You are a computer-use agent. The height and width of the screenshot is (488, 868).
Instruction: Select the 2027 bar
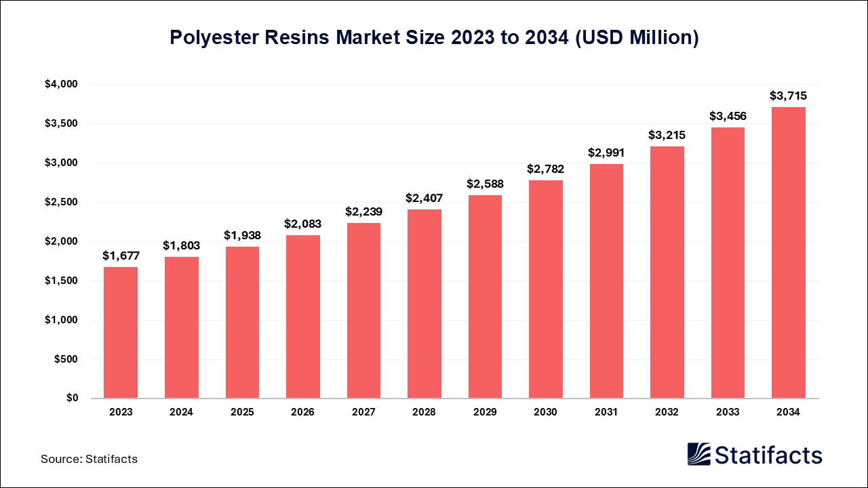363,310
